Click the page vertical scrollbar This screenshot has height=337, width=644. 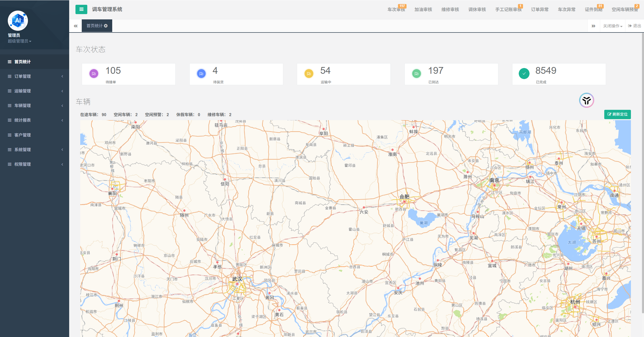pyautogui.click(x=642, y=174)
